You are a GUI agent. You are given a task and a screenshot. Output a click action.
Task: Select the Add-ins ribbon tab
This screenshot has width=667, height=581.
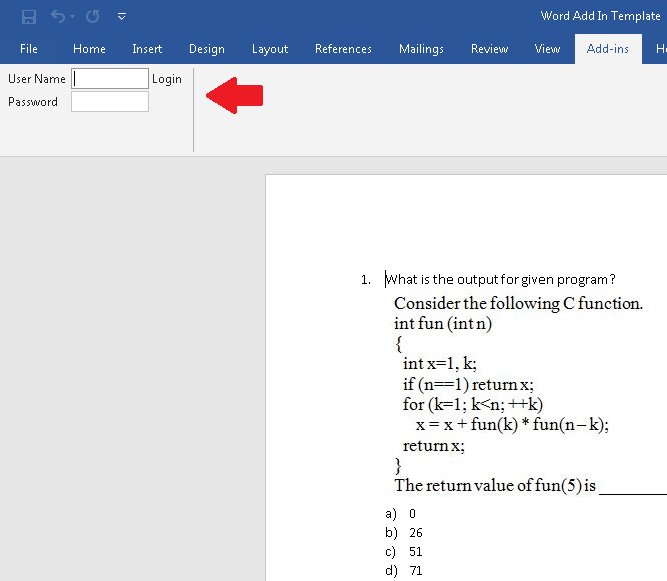pos(608,49)
